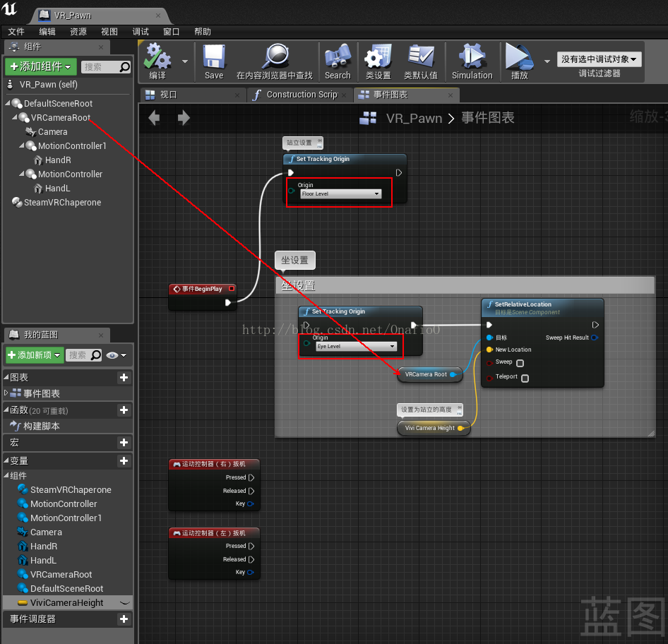
Task: Add new event dispatcher with plus button
Action: [x=124, y=619]
